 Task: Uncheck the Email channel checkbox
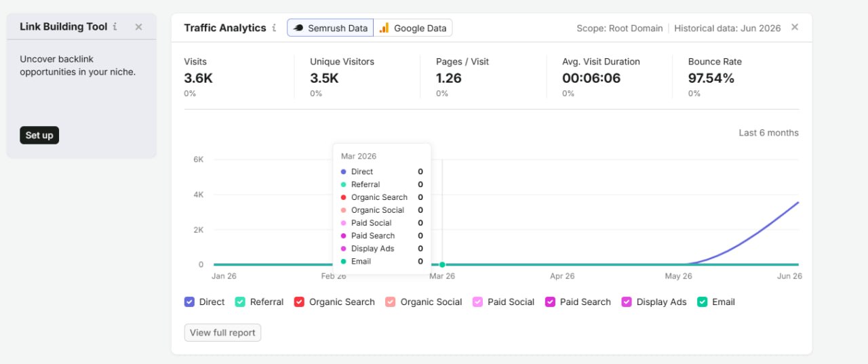tap(703, 302)
